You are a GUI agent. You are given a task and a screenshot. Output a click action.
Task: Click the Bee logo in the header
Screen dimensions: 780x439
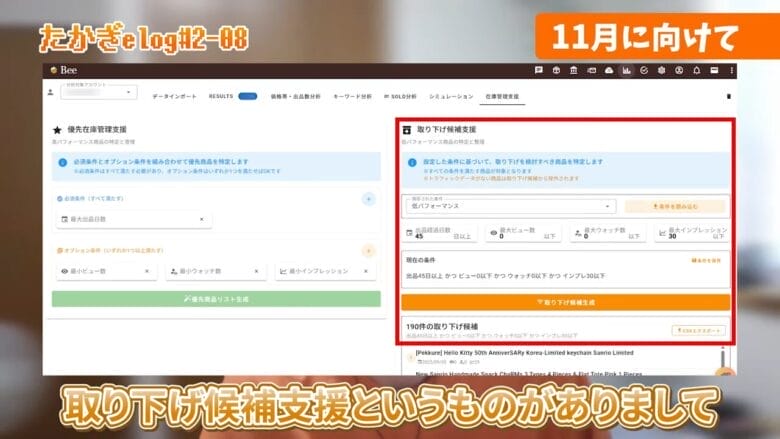coord(64,70)
